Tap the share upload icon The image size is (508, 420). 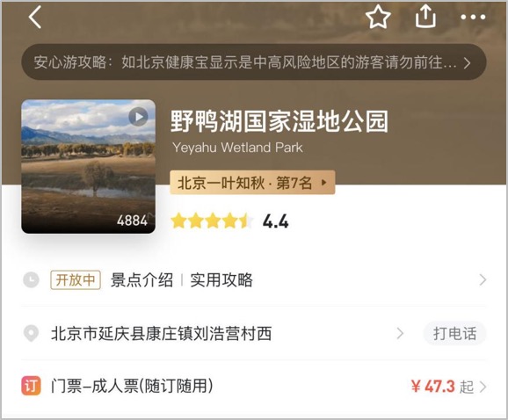coord(425,17)
